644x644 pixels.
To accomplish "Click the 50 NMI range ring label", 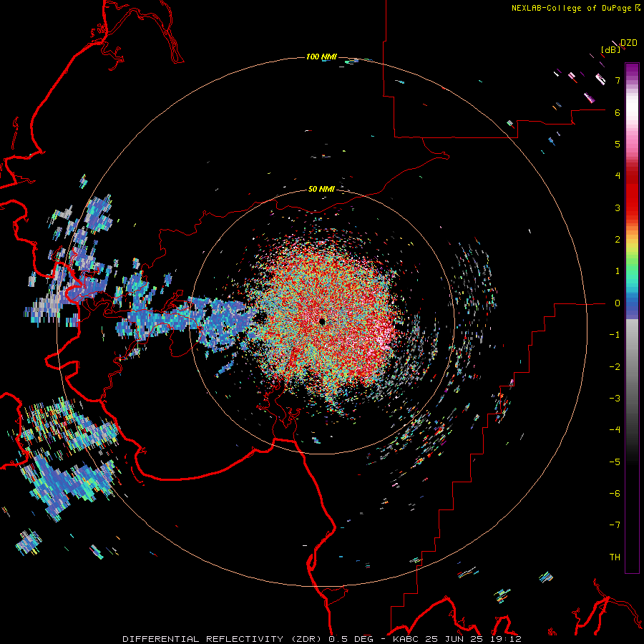I will (321, 189).
